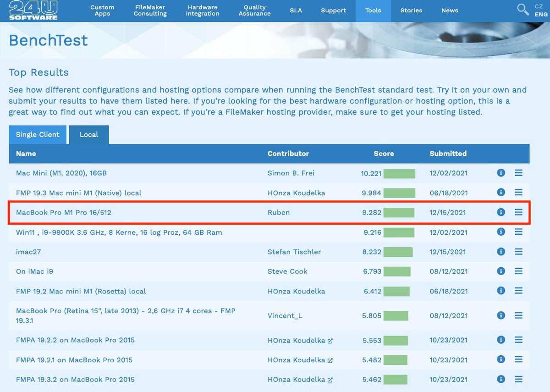Open info icon for Mac Mini (M1, 2020), 16GB
The height and width of the screenshot is (392, 550).
point(501,173)
